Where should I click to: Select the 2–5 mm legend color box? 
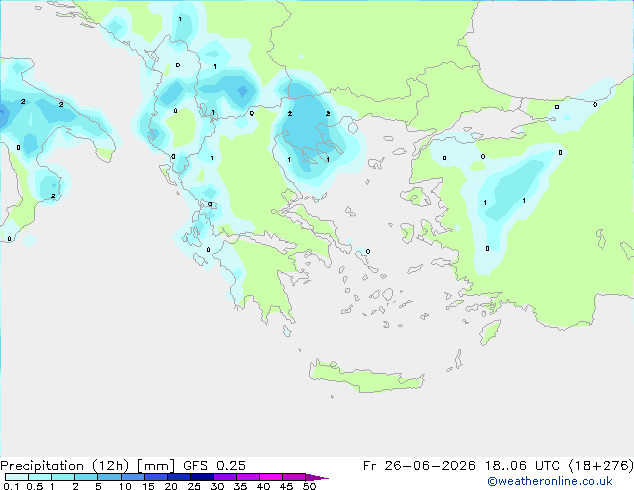click(86, 477)
